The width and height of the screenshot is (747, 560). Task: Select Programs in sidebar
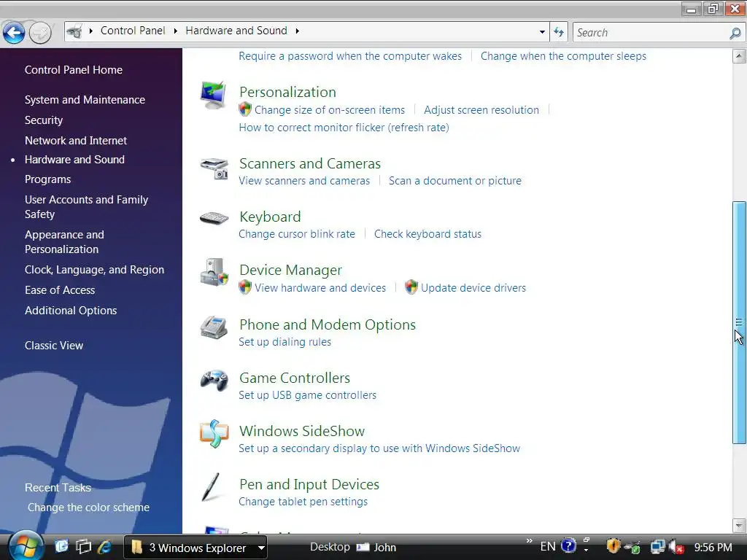click(x=47, y=179)
